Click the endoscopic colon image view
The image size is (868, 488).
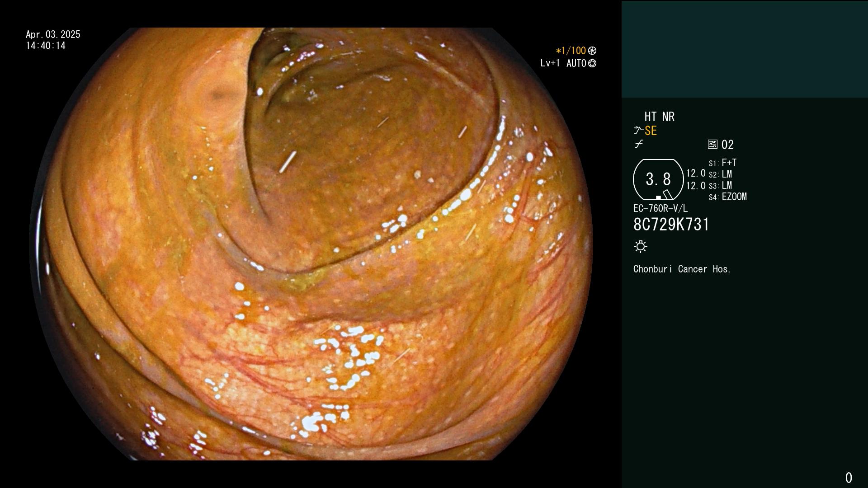tap(311, 244)
